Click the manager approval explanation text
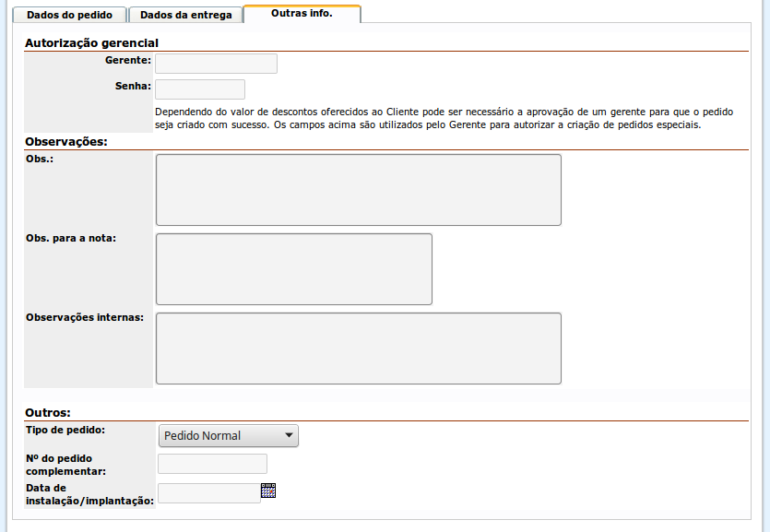This screenshot has height=532, width=770. tap(444, 118)
